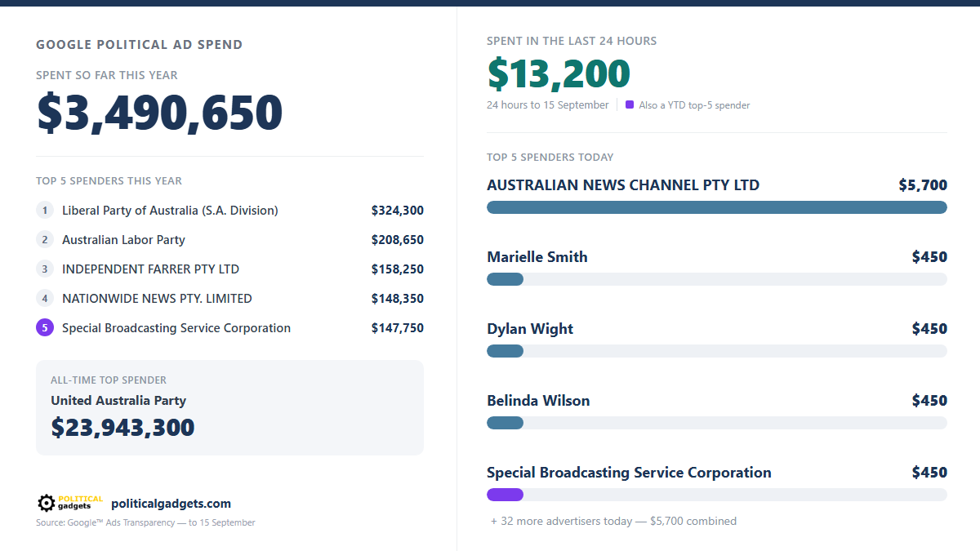Click rank badge 3 beside INDEPENDENT FARRER

45,269
